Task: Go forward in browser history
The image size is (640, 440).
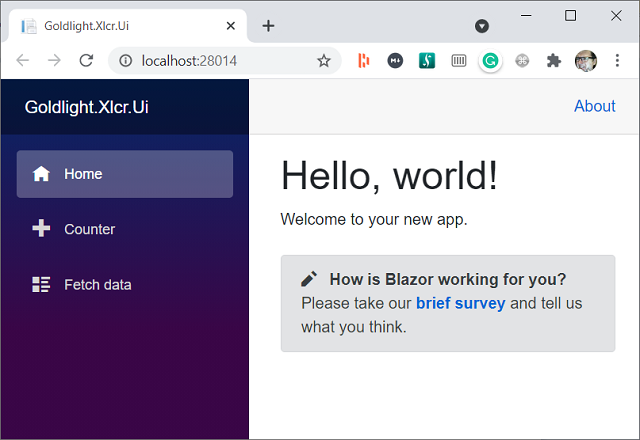Action: tap(54, 61)
